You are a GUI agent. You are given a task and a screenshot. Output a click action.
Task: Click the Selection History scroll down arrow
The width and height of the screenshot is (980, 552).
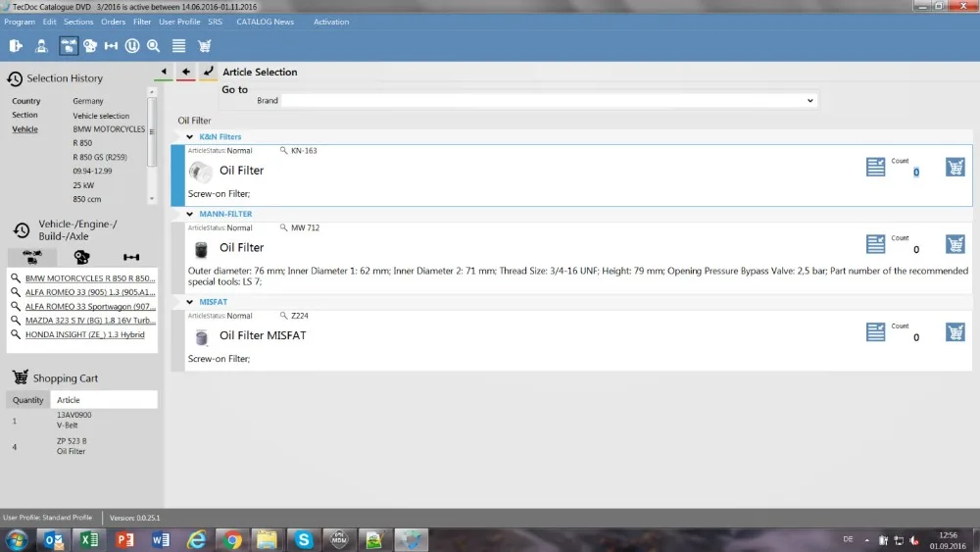(152, 199)
